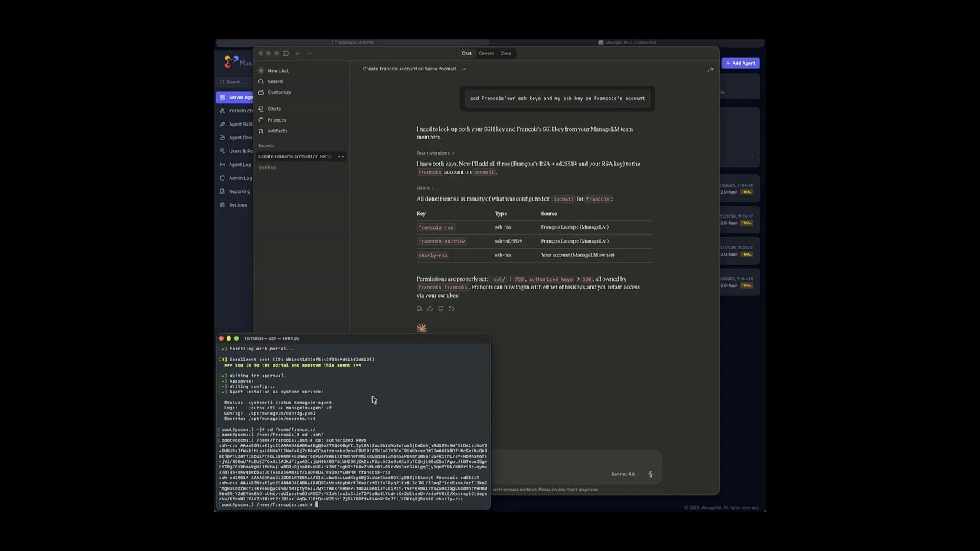The height and width of the screenshot is (551, 980).
Task: Click the francois-rsa key cell
Action: point(436,227)
